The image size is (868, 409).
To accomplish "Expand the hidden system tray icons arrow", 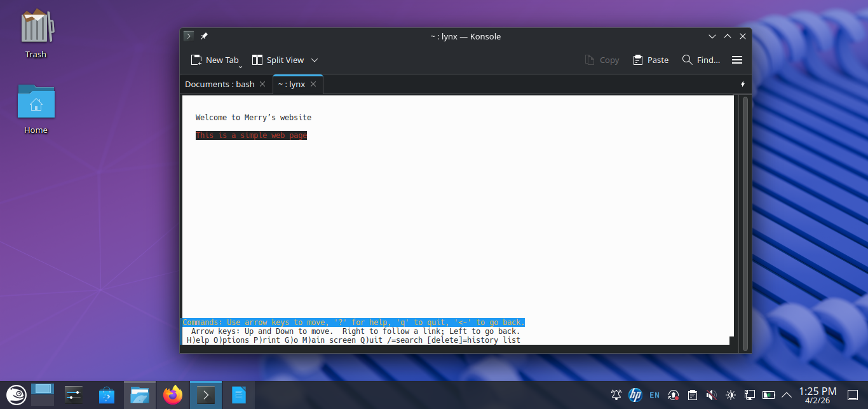I will pos(787,395).
